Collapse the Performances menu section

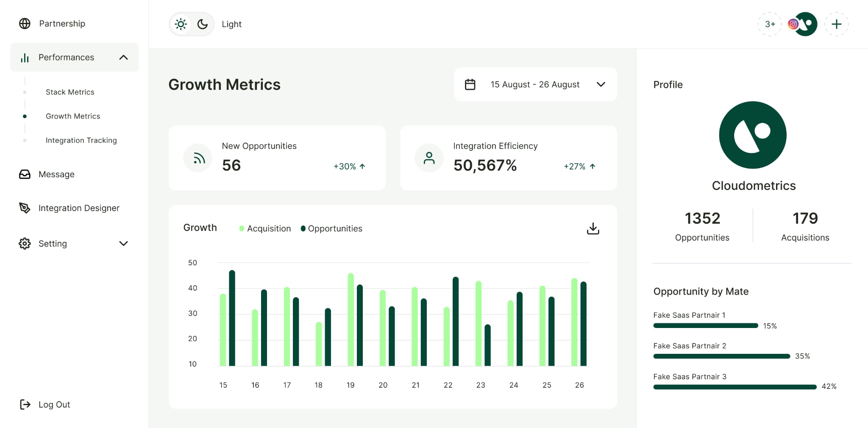[123, 57]
